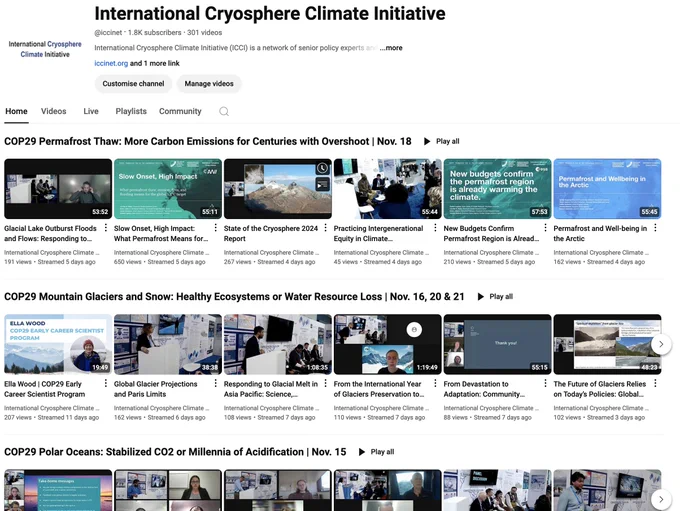Image resolution: width=680 pixels, height=511 pixels.
Task: Show next videos in Mountain Glaciers row
Action: (x=661, y=344)
